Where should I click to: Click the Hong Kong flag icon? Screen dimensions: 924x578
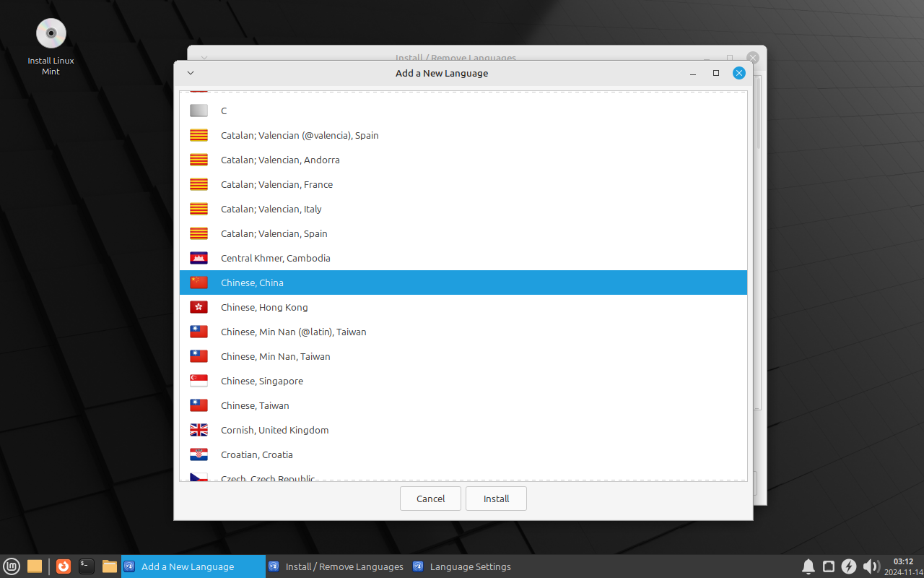tap(199, 307)
